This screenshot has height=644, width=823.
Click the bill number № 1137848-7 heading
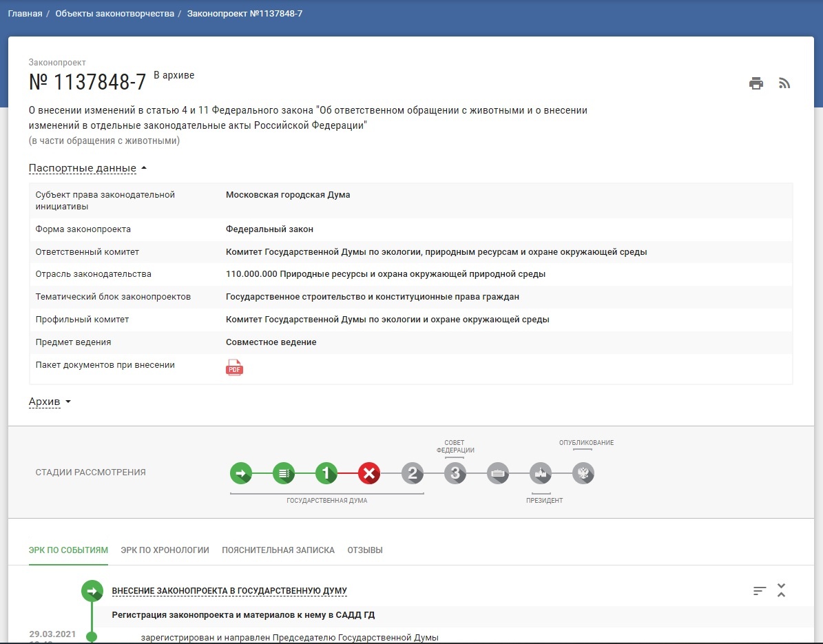pyautogui.click(x=87, y=83)
